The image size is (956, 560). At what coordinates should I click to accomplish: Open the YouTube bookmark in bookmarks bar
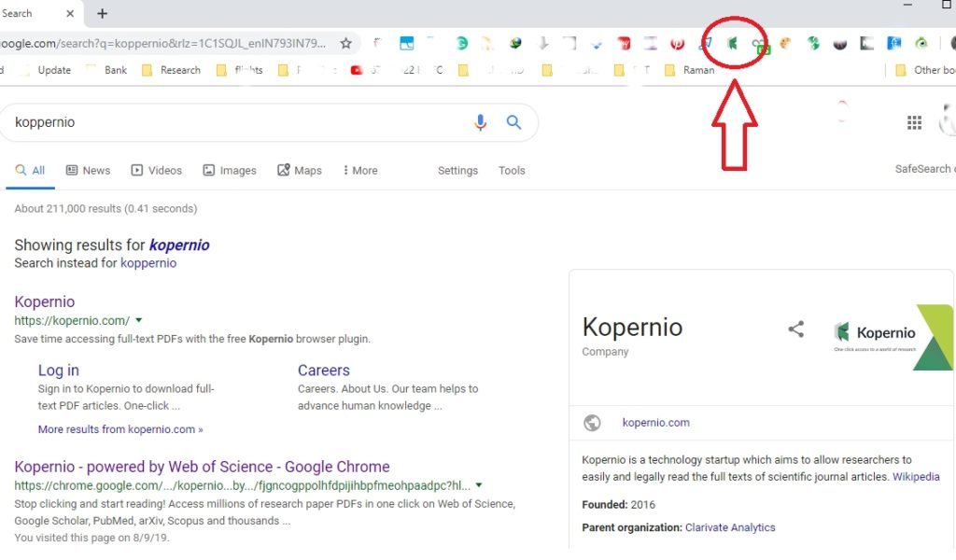(357, 70)
